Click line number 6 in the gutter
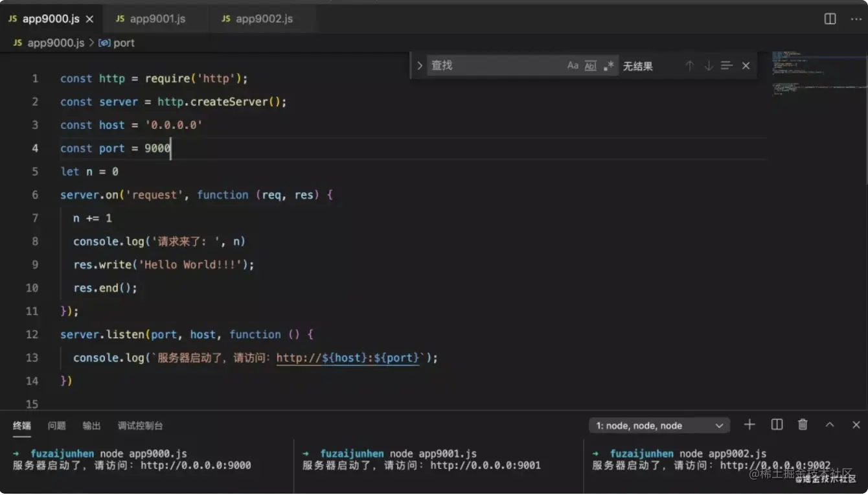Screen dimensions: 868x495 pos(35,194)
